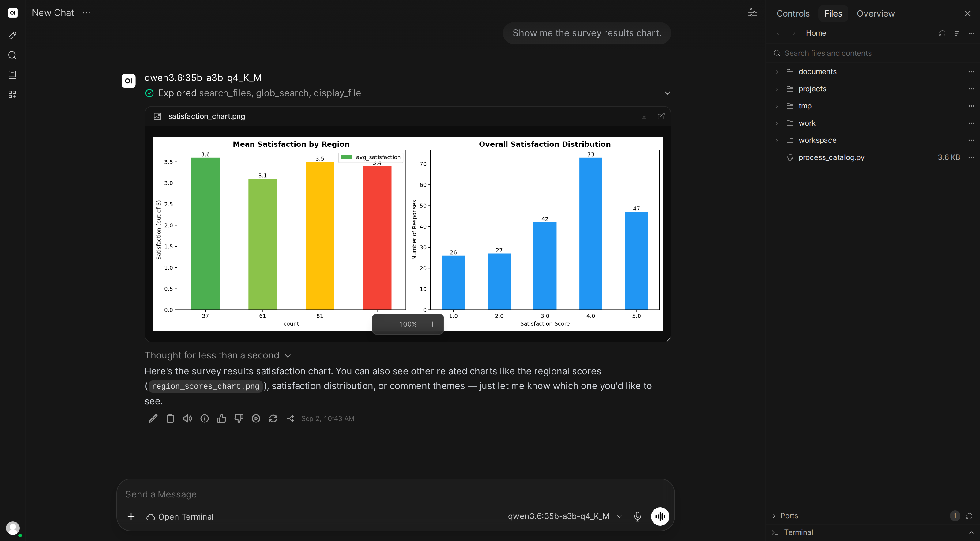Open the search icon in left sidebar

(x=12, y=55)
